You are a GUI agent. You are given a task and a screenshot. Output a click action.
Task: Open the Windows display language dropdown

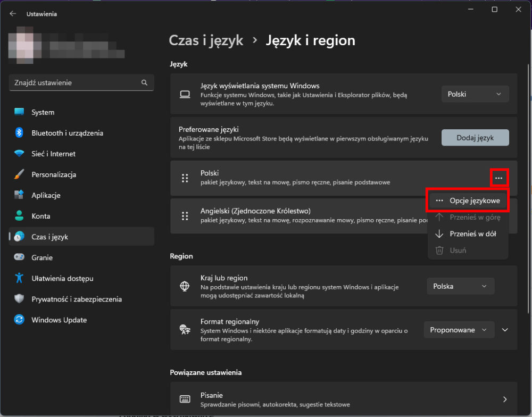(475, 94)
